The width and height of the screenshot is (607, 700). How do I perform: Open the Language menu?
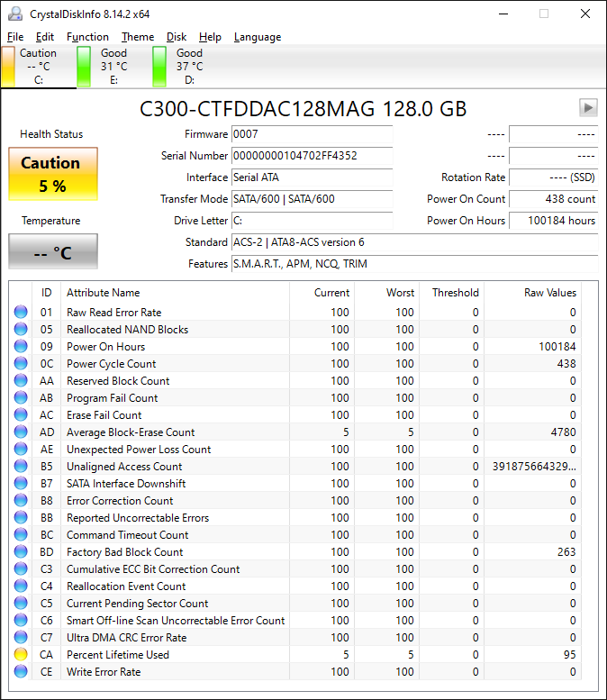coord(258,37)
